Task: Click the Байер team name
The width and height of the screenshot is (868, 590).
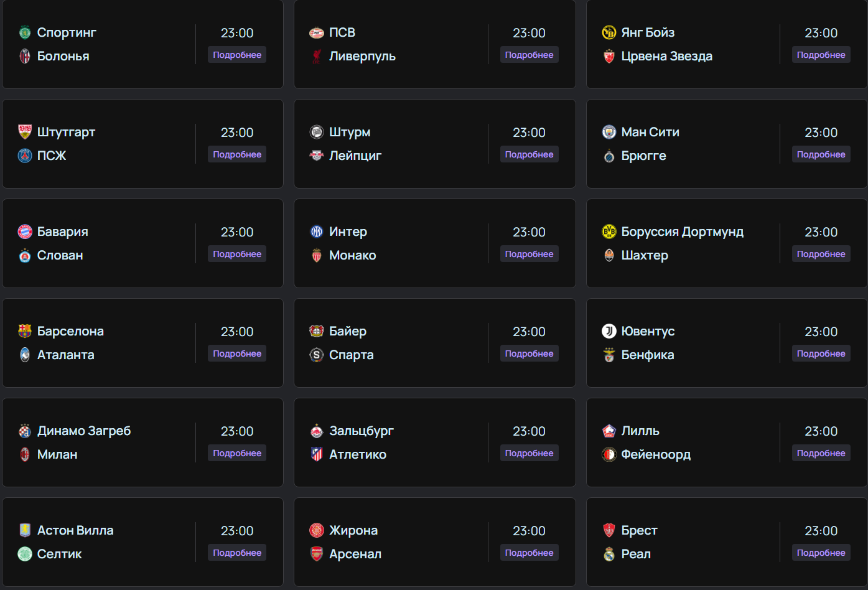Action: [348, 331]
